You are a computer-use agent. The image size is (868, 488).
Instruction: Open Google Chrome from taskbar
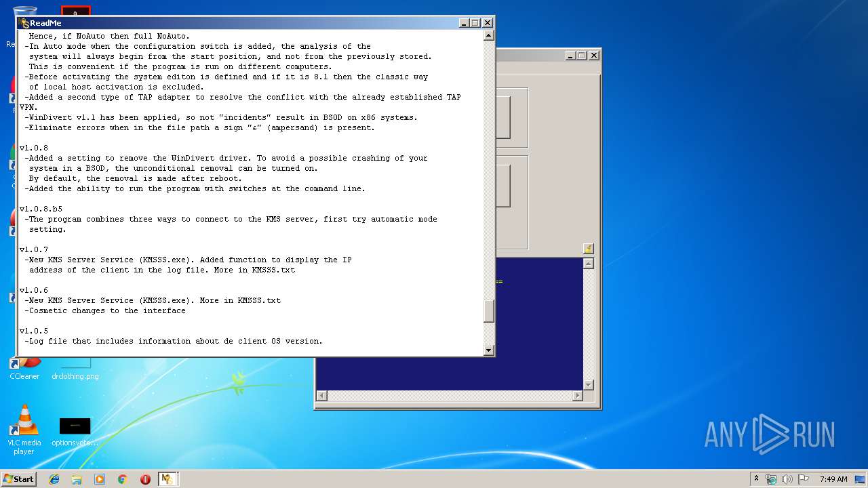click(123, 479)
